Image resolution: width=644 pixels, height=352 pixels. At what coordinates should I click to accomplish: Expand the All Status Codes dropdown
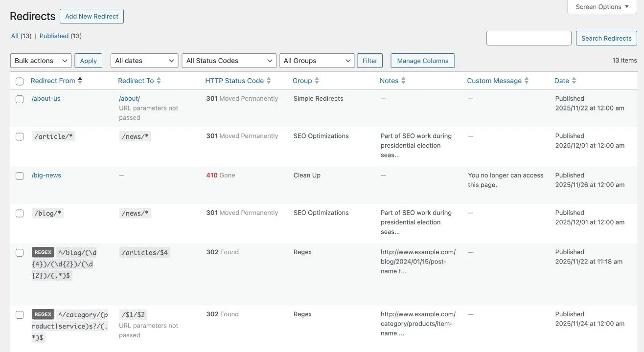click(x=229, y=61)
